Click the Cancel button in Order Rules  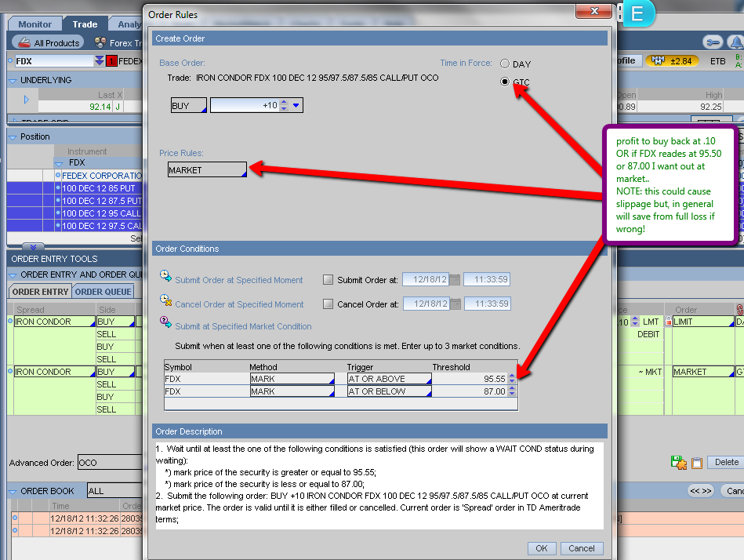pyautogui.click(x=582, y=548)
